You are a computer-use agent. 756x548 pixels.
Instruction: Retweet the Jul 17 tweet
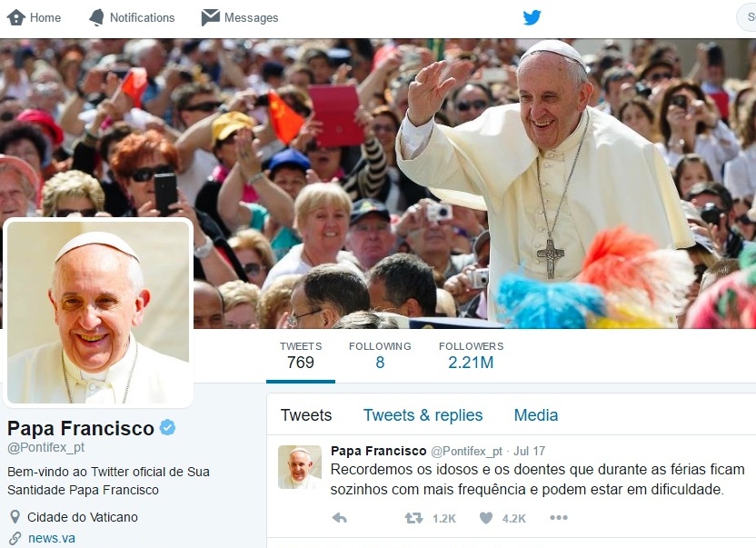[x=413, y=518]
